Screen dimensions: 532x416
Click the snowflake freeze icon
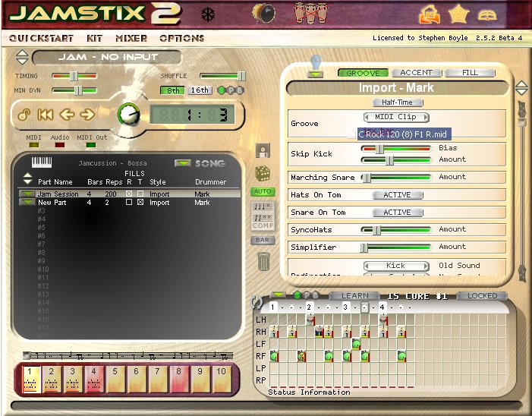click(x=207, y=14)
